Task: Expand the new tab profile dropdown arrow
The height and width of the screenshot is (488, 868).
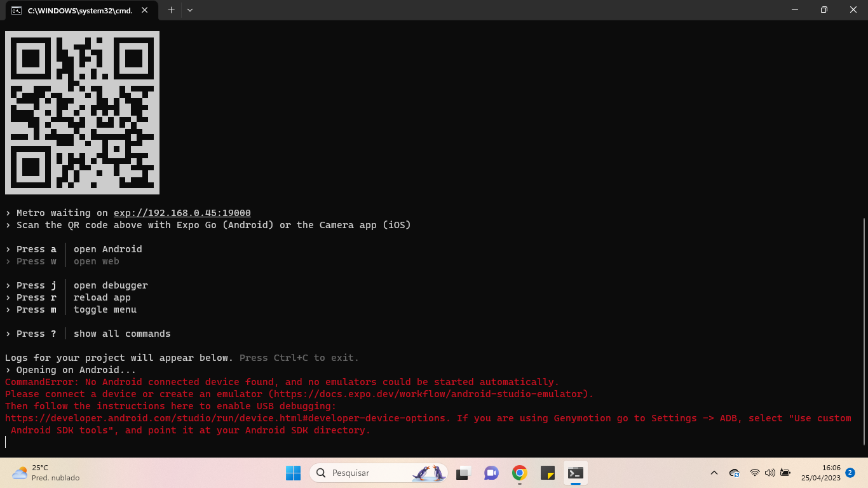Action: pyautogui.click(x=189, y=10)
